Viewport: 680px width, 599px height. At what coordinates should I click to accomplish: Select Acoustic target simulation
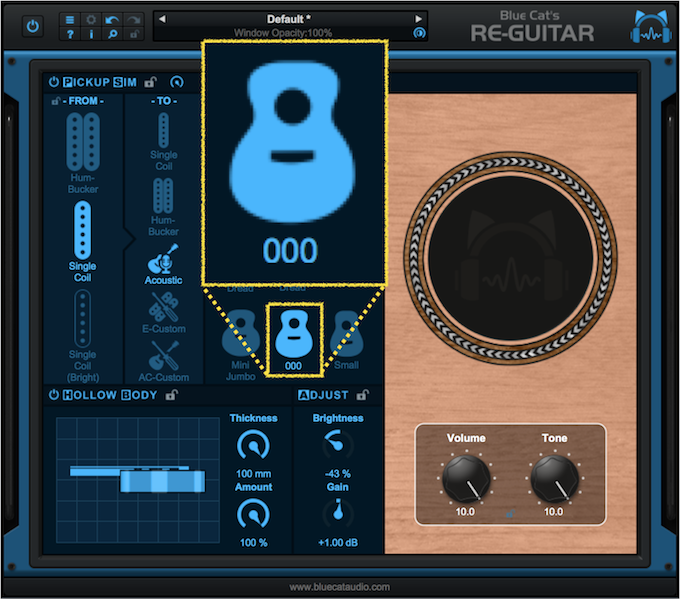tap(163, 264)
